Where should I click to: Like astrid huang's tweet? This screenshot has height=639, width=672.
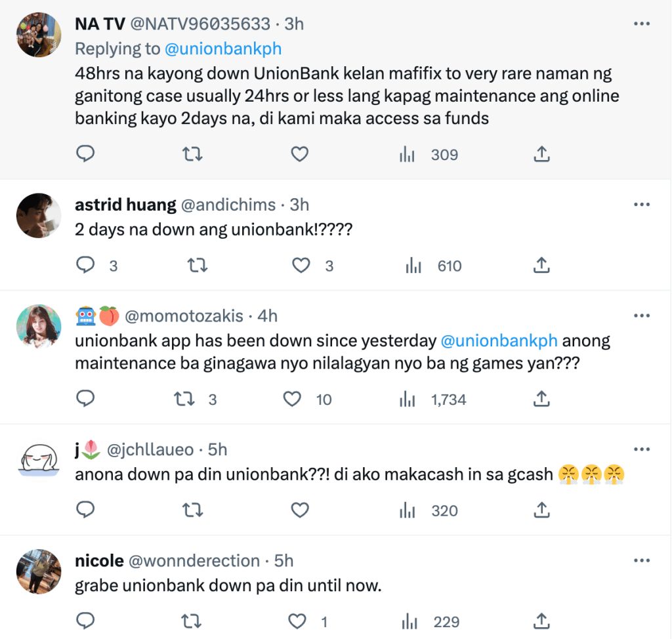pos(301,266)
